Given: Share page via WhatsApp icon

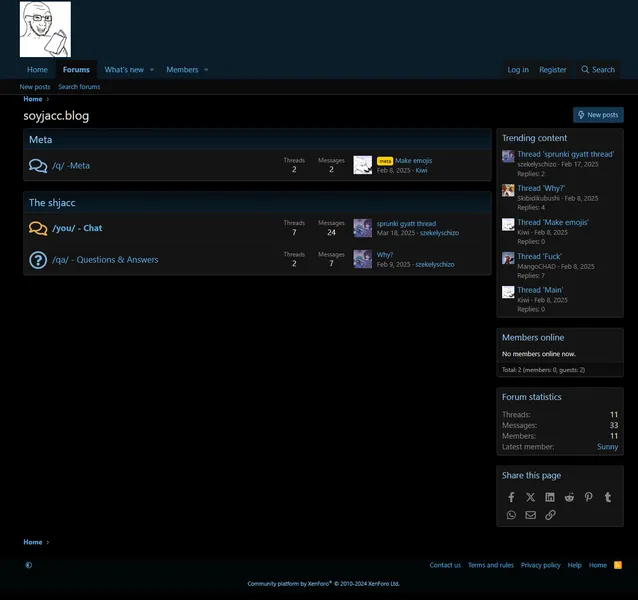Looking at the screenshot, I should [511, 515].
